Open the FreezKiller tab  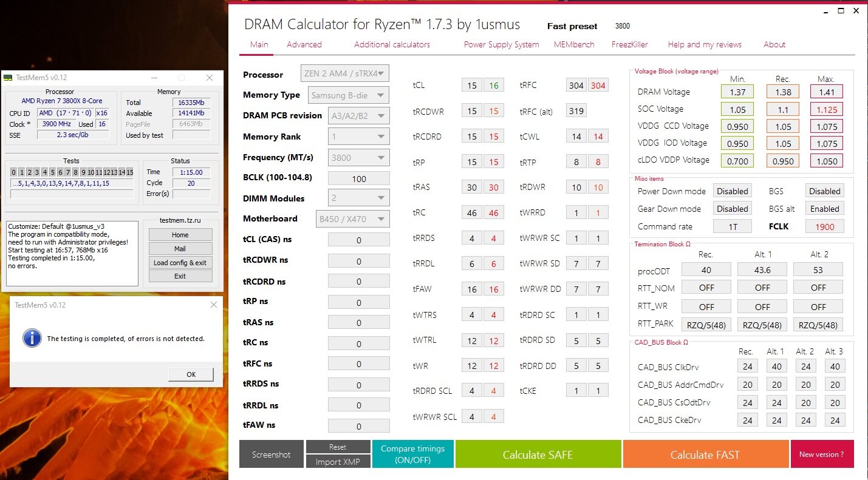[x=630, y=44]
